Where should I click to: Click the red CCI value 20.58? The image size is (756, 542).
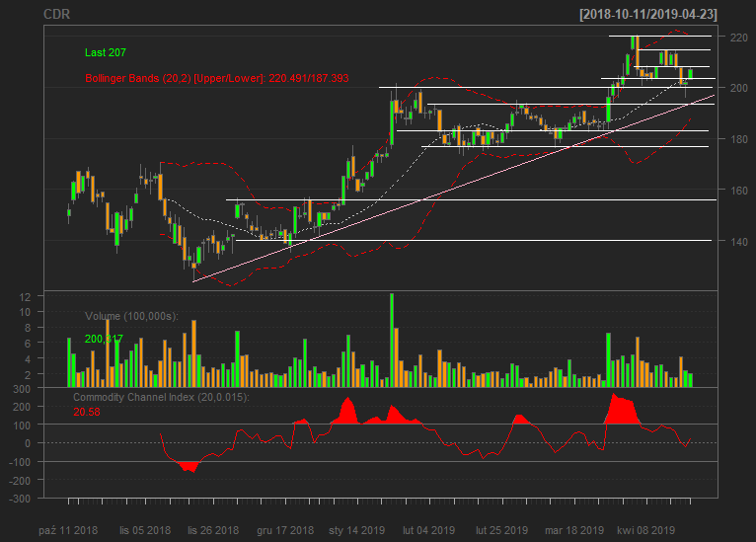click(x=87, y=412)
